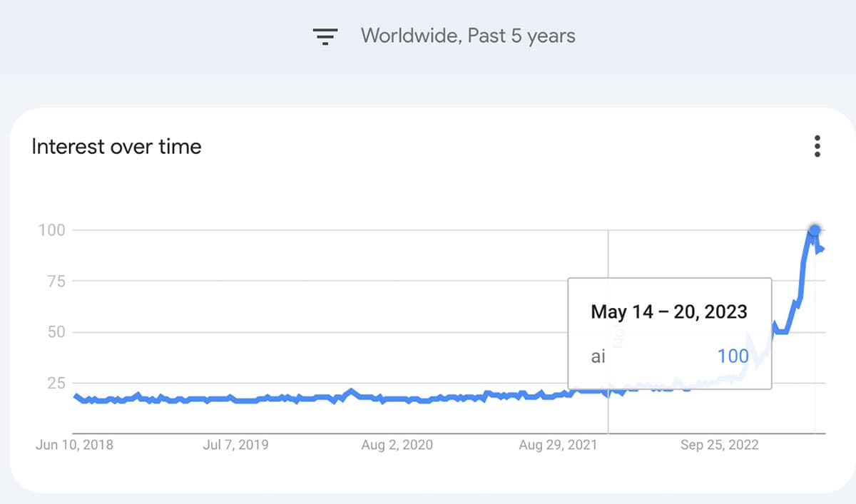This screenshot has height=504, width=856.
Task: Click the 75 y-axis label
Action: tap(56, 281)
